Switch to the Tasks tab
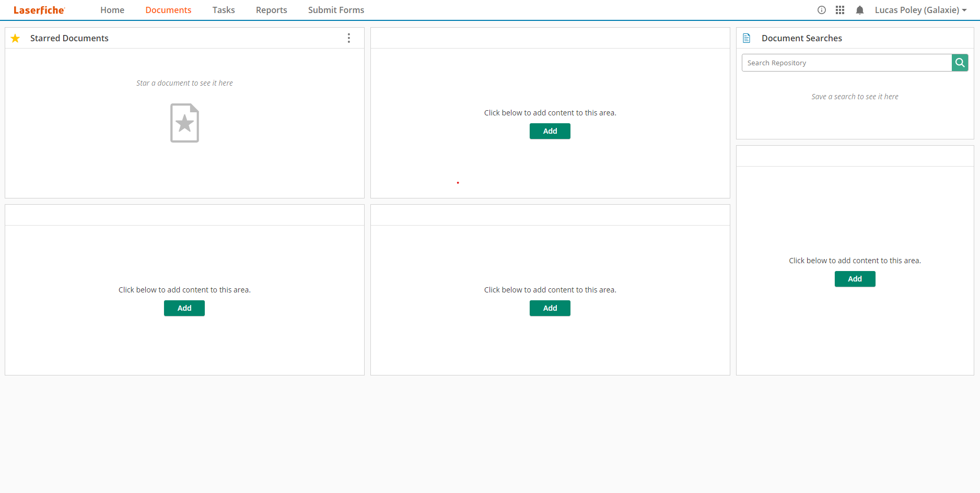 tap(224, 10)
